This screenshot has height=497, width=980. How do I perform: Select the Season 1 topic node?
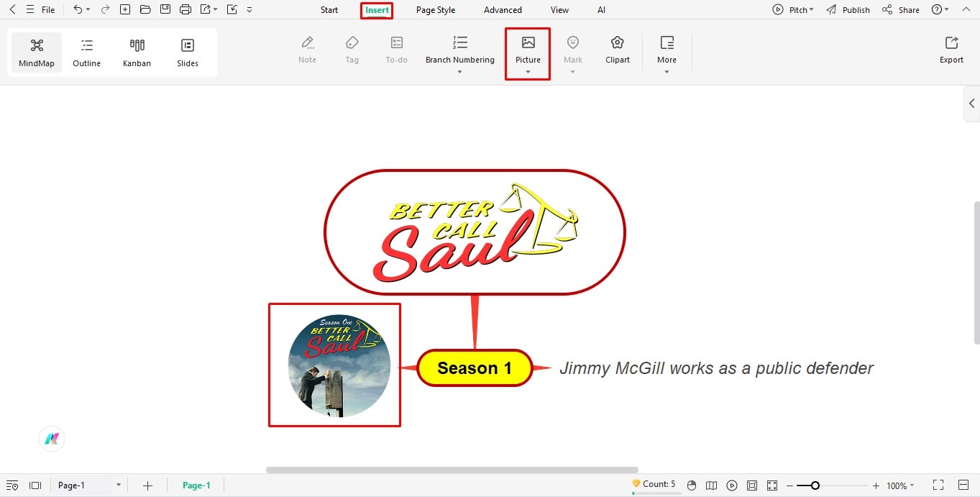tap(475, 368)
